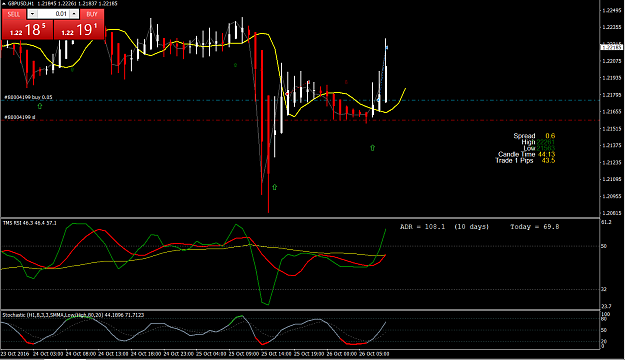Viewport: 625px width, 360px height.
Task: Click the 1.22495 price axis label
Action: coord(611,10)
